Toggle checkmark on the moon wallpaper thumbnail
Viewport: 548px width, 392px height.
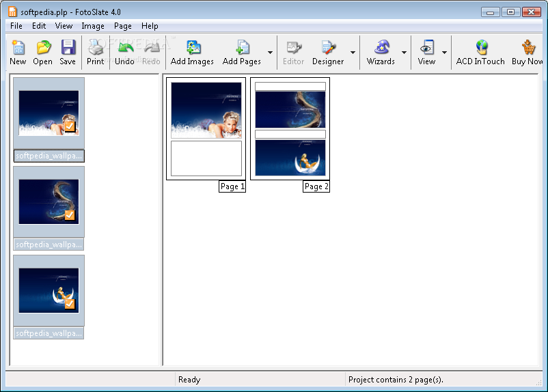click(x=70, y=304)
